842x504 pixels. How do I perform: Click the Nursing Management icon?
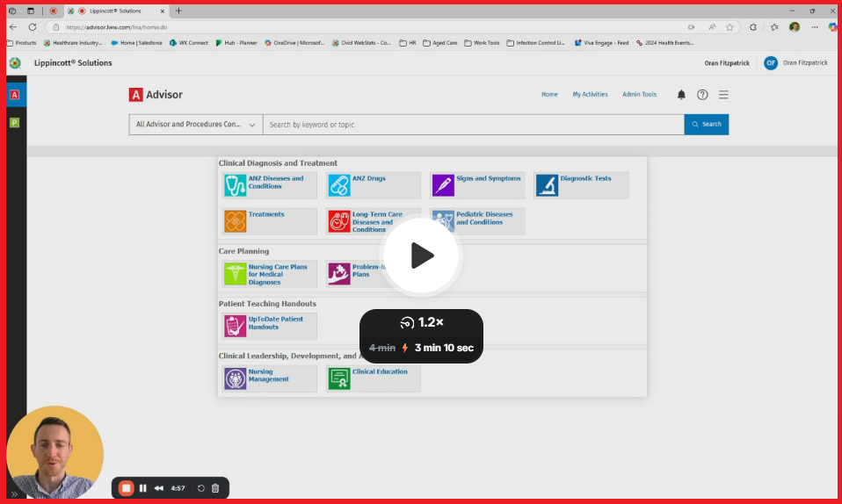tap(235, 378)
